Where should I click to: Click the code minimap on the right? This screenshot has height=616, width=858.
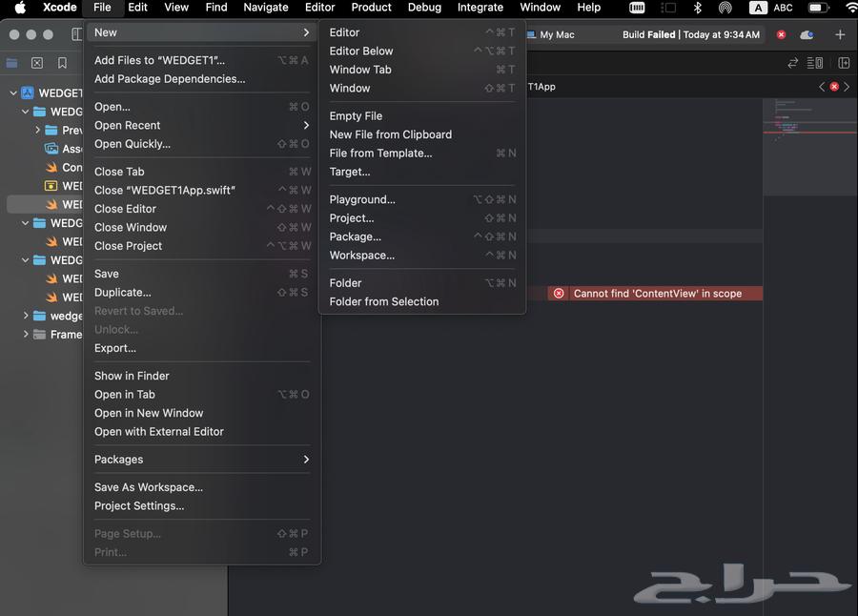808,133
